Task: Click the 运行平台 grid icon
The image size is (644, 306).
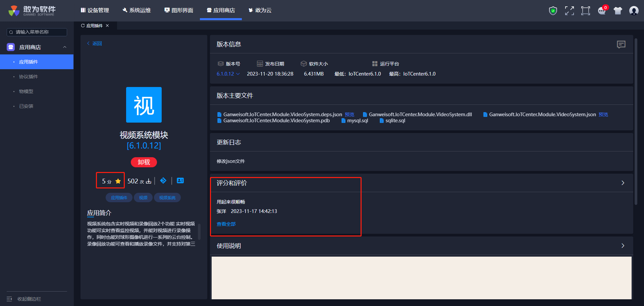Action: [375, 64]
